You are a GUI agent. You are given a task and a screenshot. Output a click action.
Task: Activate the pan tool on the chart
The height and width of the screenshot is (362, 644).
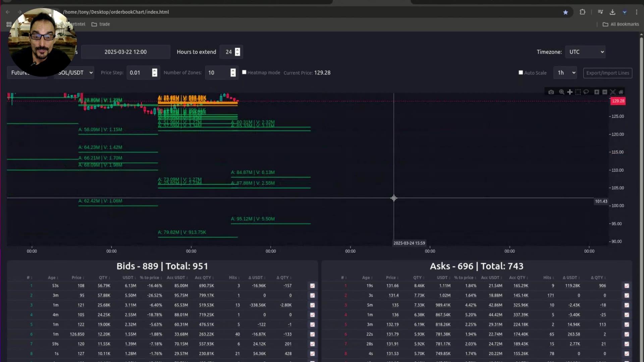point(570,92)
